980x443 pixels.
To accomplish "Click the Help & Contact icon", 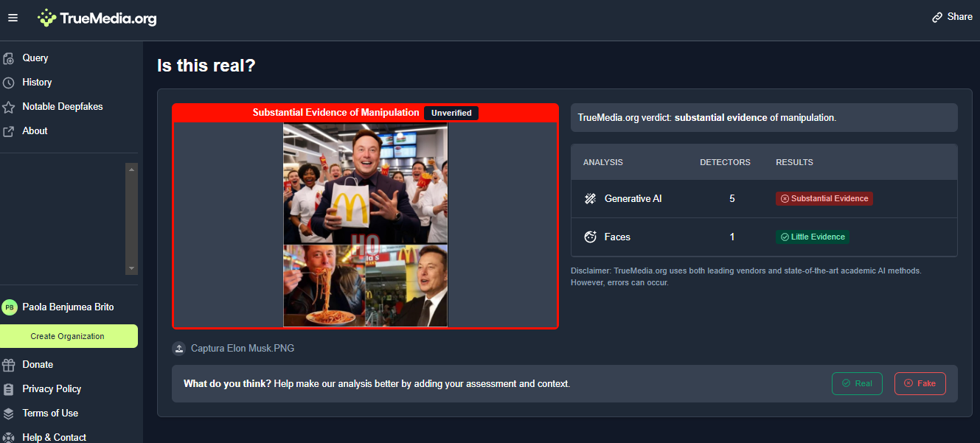I will pos(8,437).
